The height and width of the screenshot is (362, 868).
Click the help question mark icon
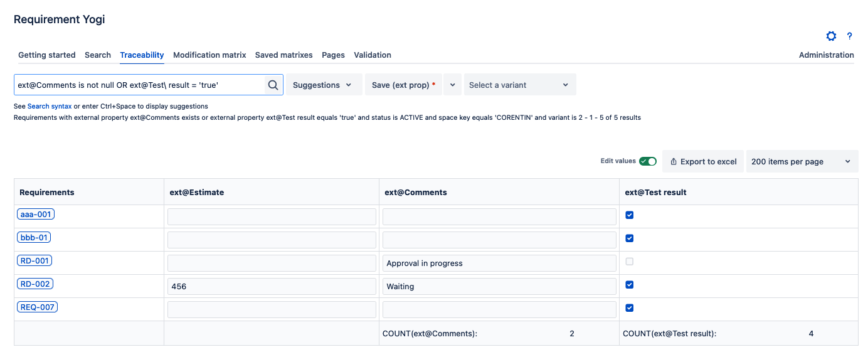[850, 36]
